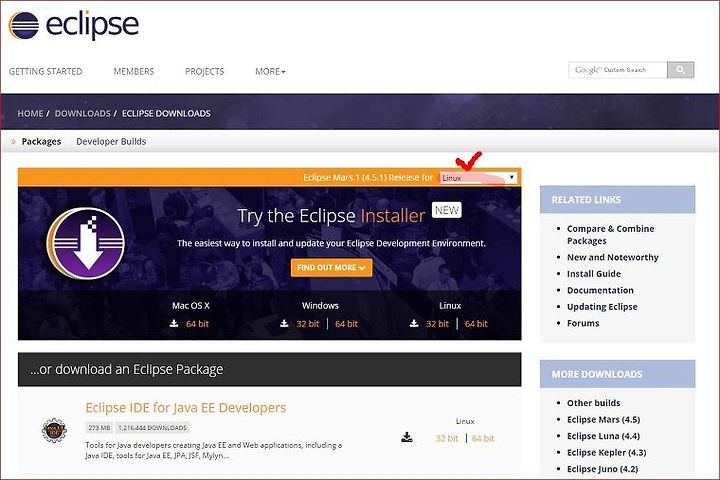720x480 pixels.
Task: Click the NEW badge beside Installer heading
Action: (447, 210)
